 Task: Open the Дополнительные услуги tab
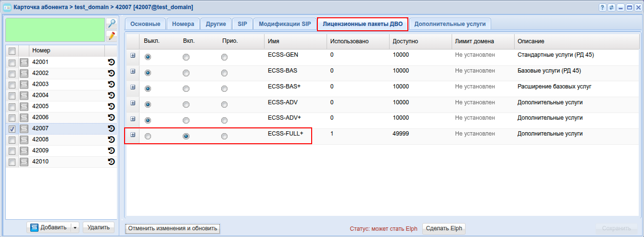[450, 24]
